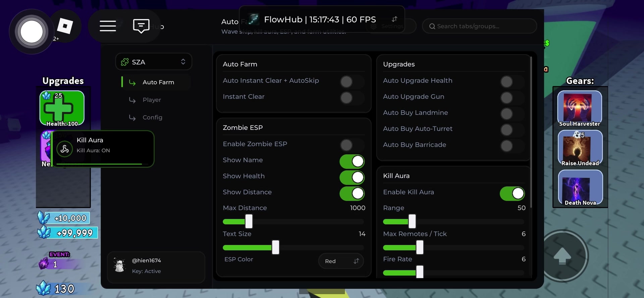The width and height of the screenshot is (644, 298).
Task: Click the FlowHub logo icon
Action: 254,19
